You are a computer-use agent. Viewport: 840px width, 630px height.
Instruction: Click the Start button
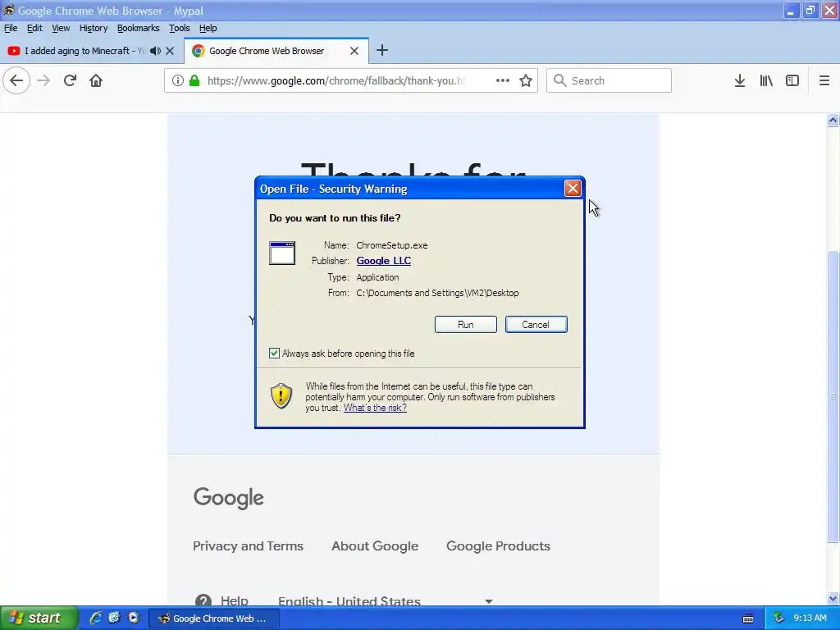[x=39, y=619]
